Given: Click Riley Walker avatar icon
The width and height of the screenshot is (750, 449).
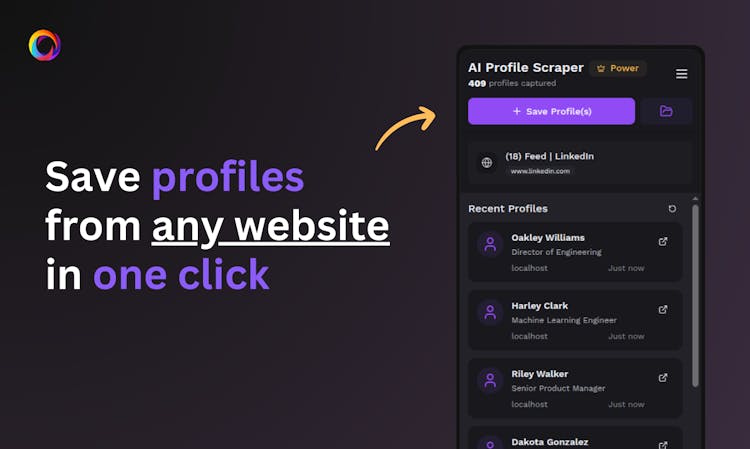Looking at the screenshot, I should [x=490, y=381].
